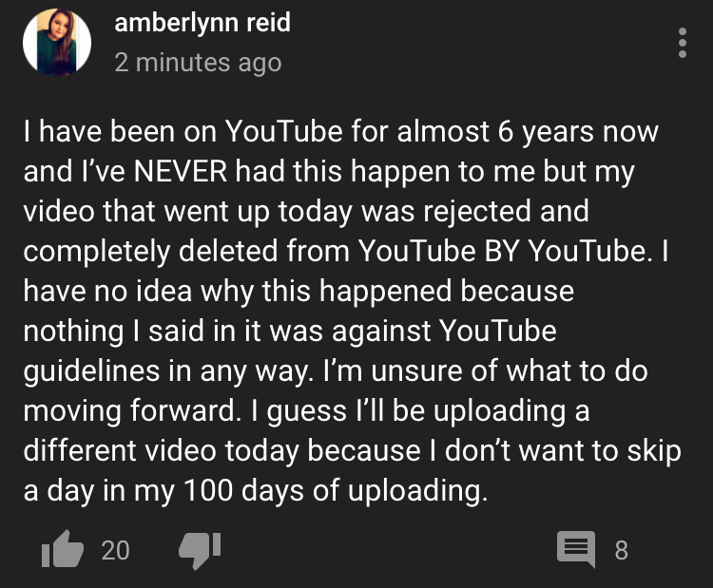Open the three-dot comment options menu
This screenshot has height=588, width=713.
682,43
